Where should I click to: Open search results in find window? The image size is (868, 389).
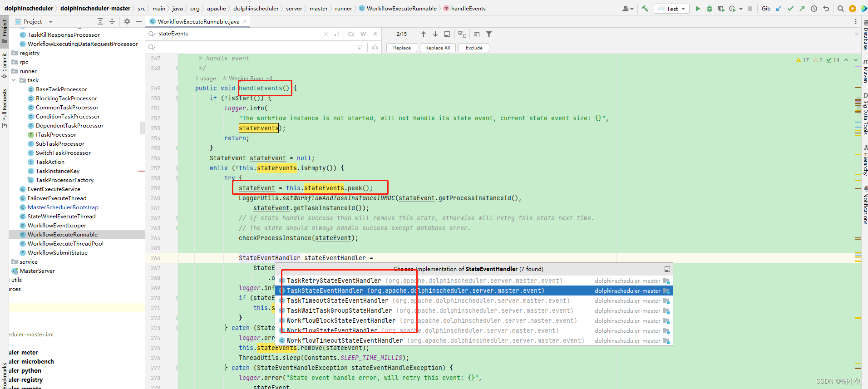click(447, 34)
